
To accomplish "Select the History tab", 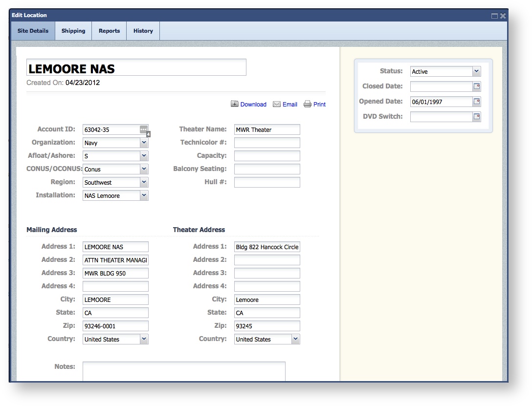I will [x=143, y=31].
